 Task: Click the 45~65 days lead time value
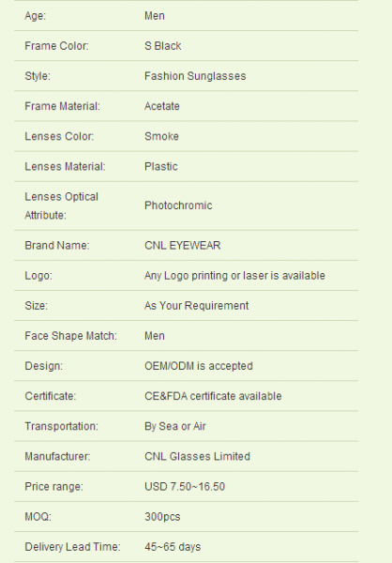[173, 547]
